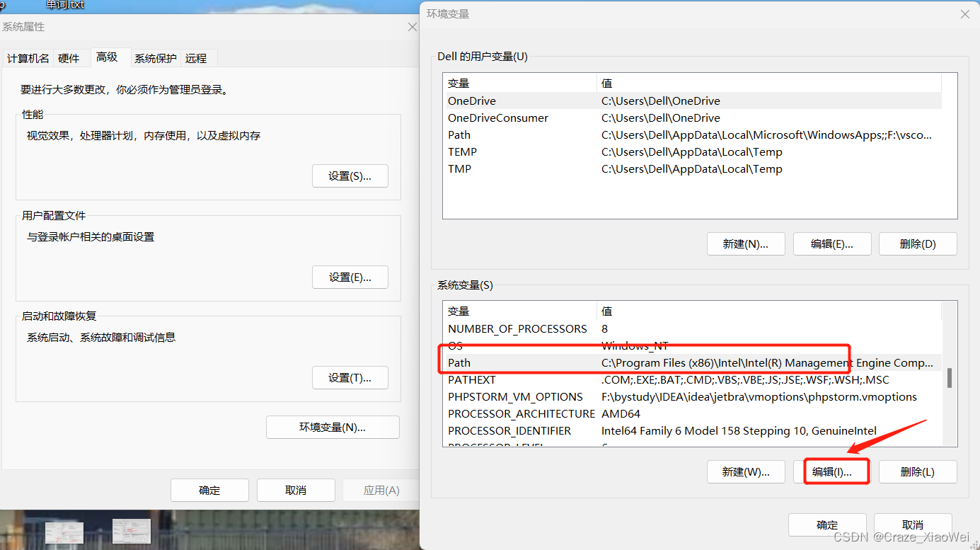980x550 pixels.
Task: Select the OS system variable row
Action: [x=692, y=346]
